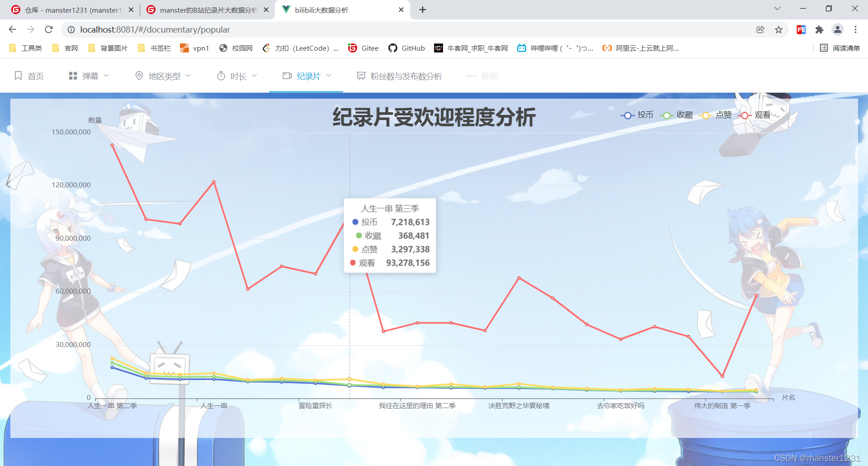868x466 pixels.
Task: Open Chrome three-dot menu
Action: (855, 29)
